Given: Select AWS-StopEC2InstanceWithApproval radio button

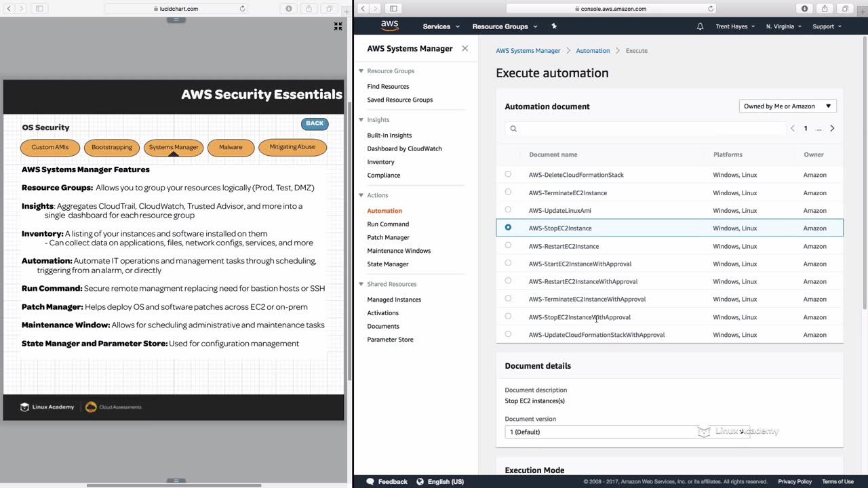Looking at the screenshot, I should (508, 316).
